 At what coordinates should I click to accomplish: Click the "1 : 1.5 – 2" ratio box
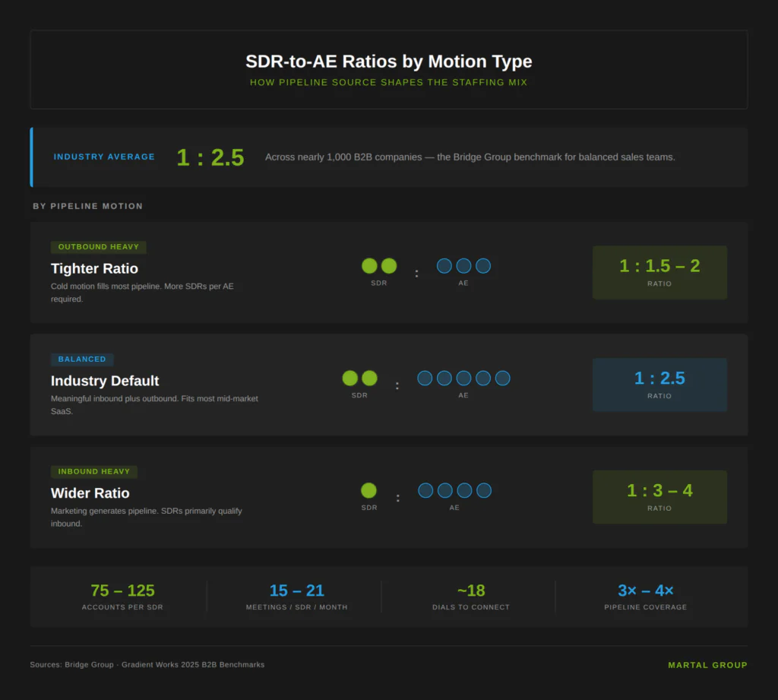coord(659,273)
